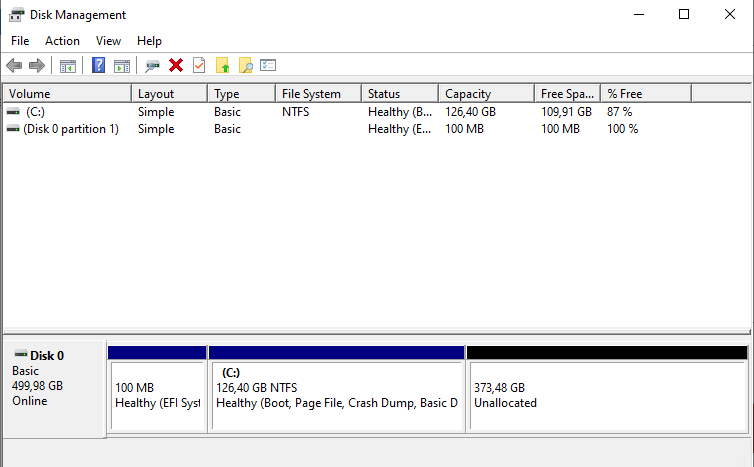754x467 pixels.
Task: Click Show/Hide Console Tree toolbar icon
Action: pos(68,66)
